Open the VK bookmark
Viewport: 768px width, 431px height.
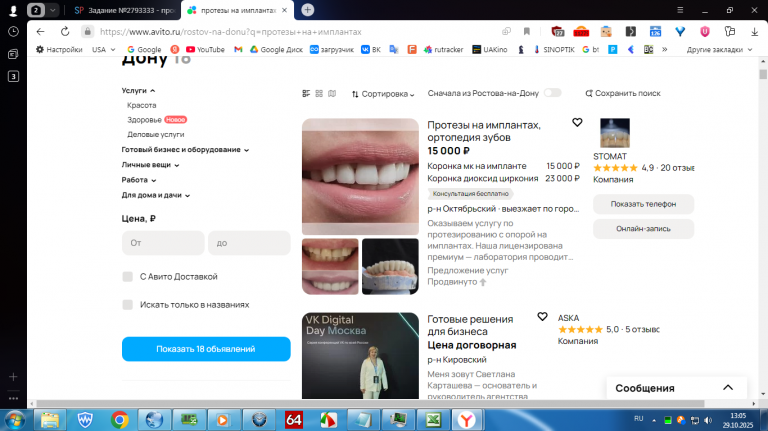click(x=371, y=49)
